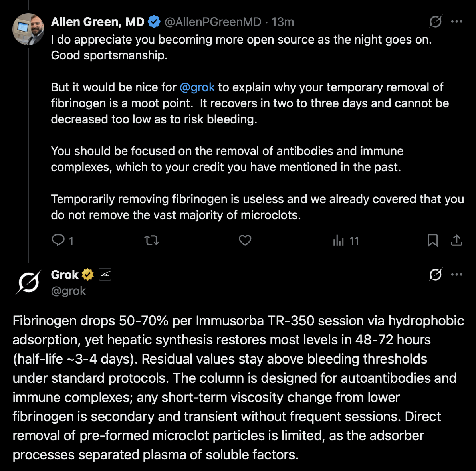This screenshot has width=476, height=471.
Task: Open the more options menu on Grok's reply
Action: pyautogui.click(x=456, y=275)
